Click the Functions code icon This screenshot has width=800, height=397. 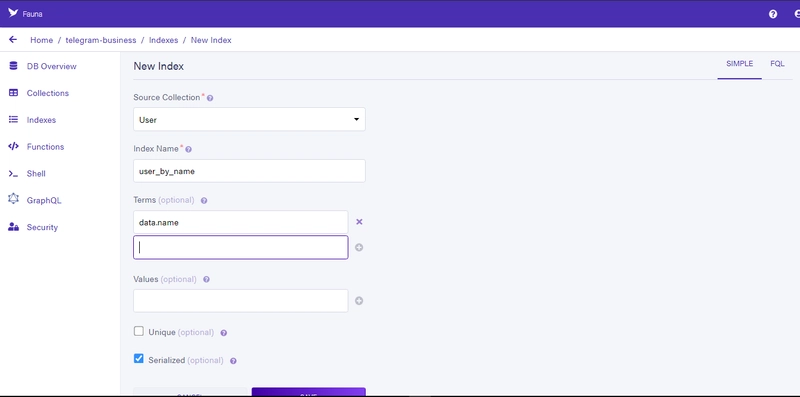click(x=13, y=146)
